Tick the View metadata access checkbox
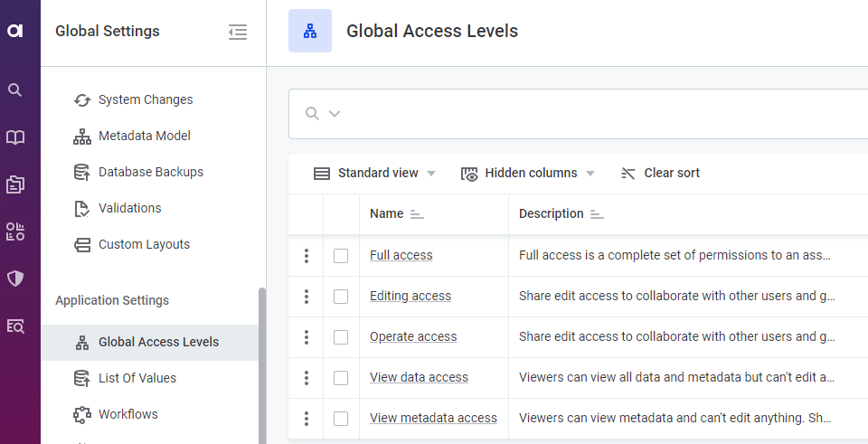 (x=341, y=419)
